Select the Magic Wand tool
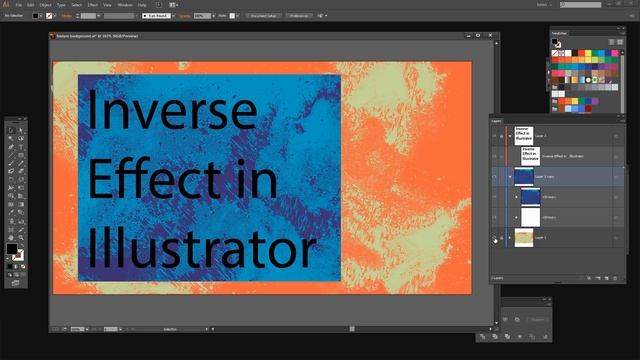Viewport: 640px width, 360px height. tap(11, 139)
